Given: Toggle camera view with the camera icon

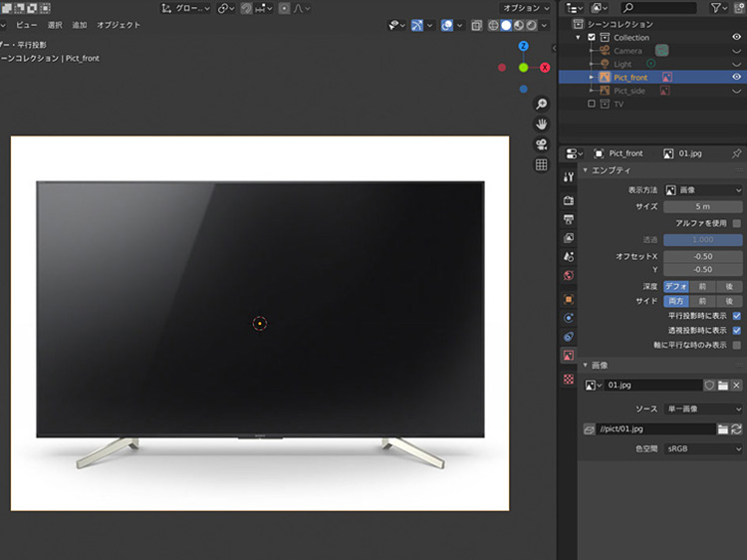Looking at the screenshot, I should pyautogui.click(x=541, y=144).
